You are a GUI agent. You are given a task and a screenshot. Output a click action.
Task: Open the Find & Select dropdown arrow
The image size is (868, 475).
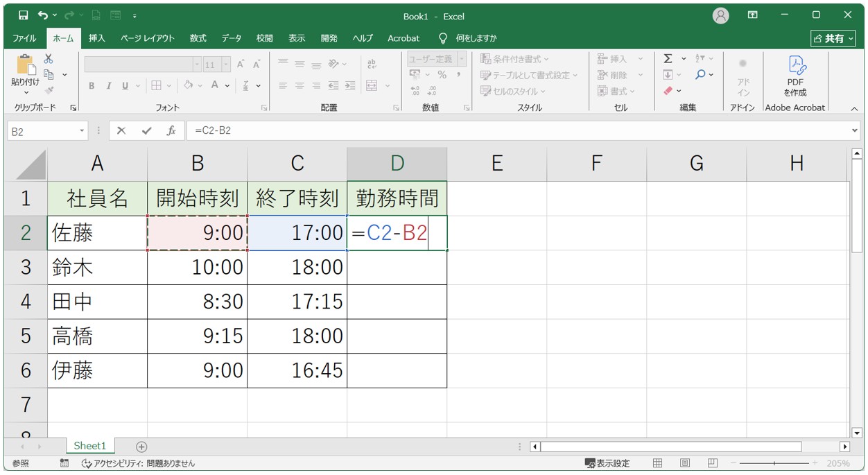point(711,74)
